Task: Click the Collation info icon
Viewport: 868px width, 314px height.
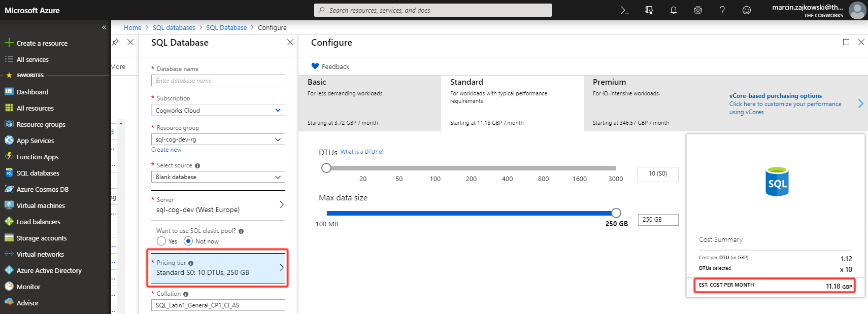Action: 186,294
